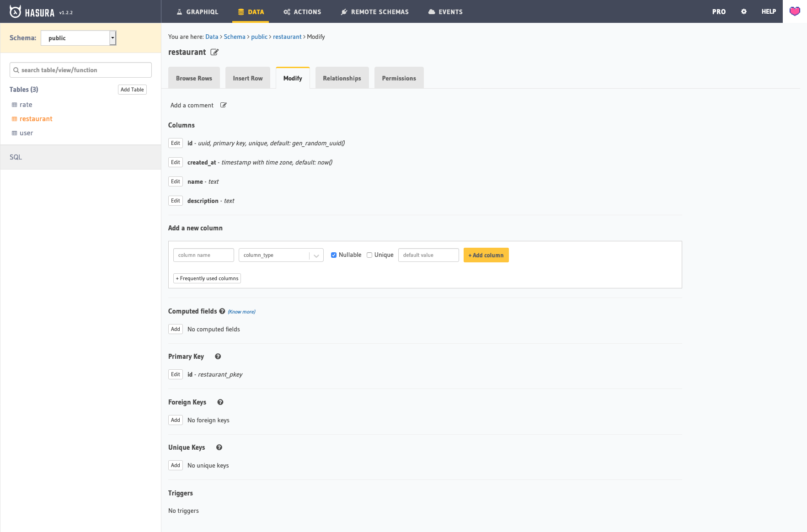The image size is (807, 532).
Task: Edit the name column
Action: (x=176, y=181)
